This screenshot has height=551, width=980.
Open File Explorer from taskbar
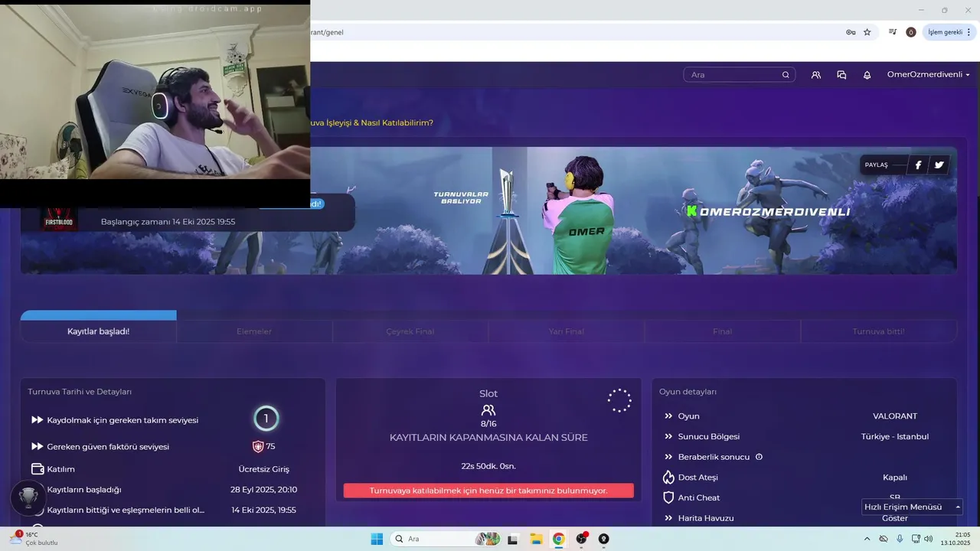[536, 539]
